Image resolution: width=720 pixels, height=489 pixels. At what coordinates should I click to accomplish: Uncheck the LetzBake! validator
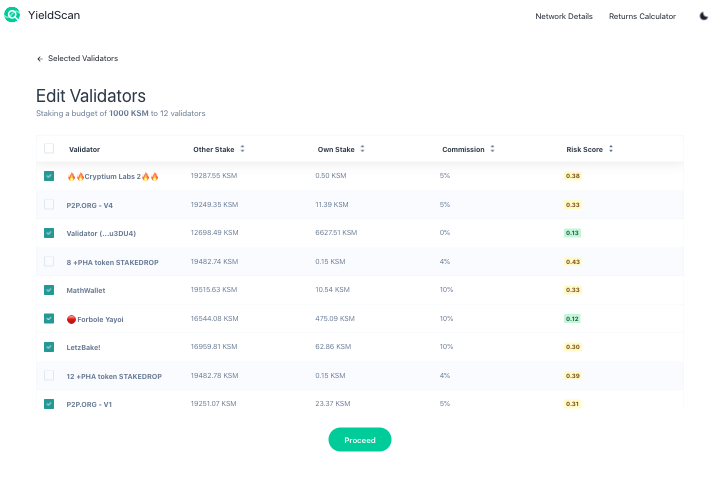(49, 347)
